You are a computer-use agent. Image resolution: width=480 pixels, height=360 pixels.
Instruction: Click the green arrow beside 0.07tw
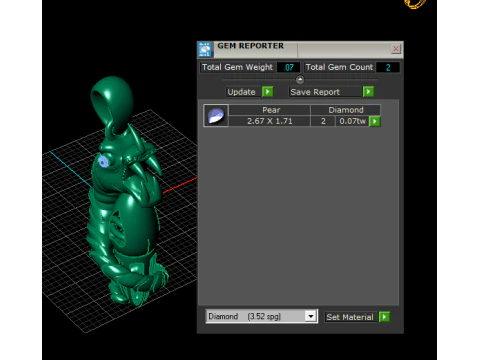click(375, 121)
